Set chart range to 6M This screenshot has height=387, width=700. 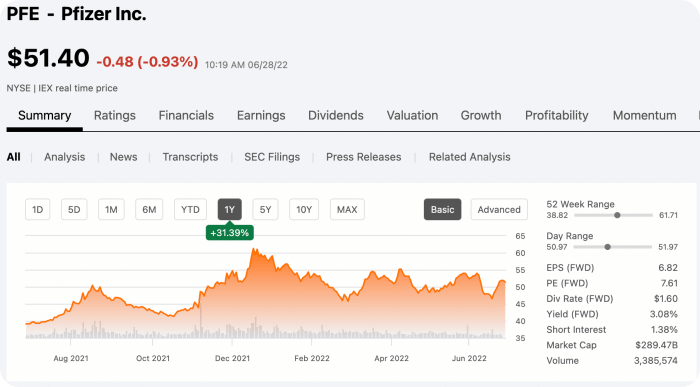[x=149, y=209]
